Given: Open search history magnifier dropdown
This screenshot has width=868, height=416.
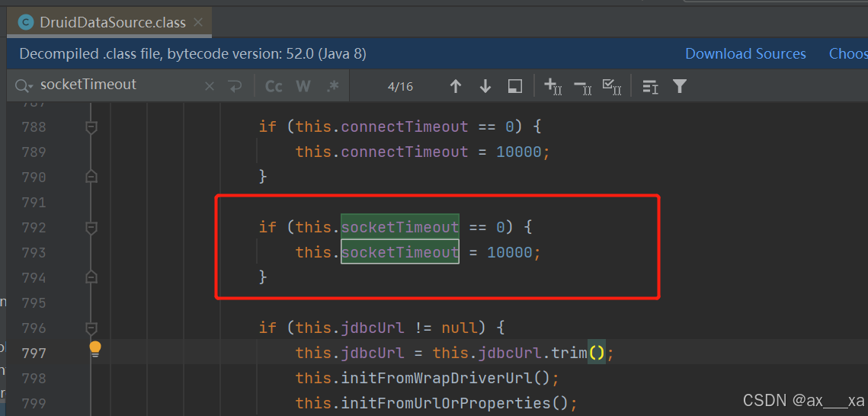Looking at the screenshot, I should (x=24, y=86).
